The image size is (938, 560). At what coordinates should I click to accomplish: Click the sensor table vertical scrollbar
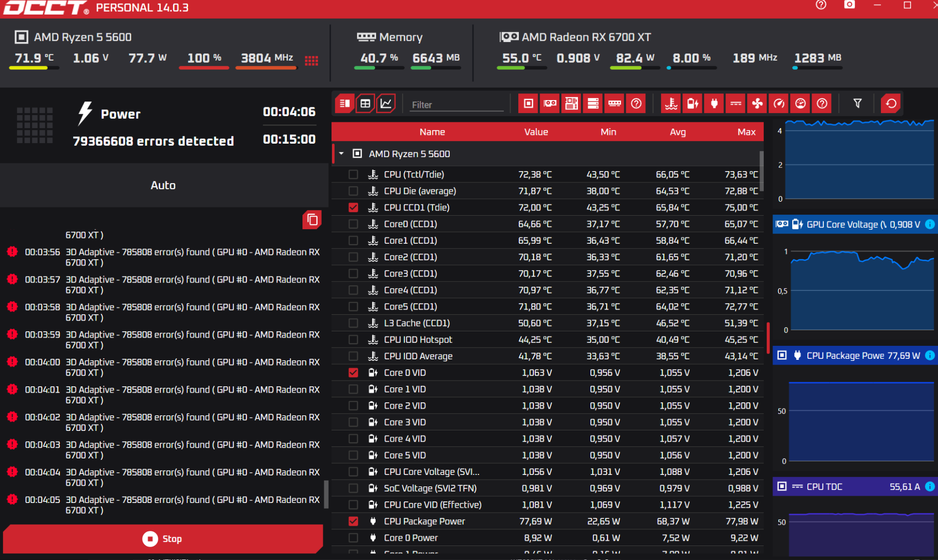pyautogui.click(x=761, y=171)
